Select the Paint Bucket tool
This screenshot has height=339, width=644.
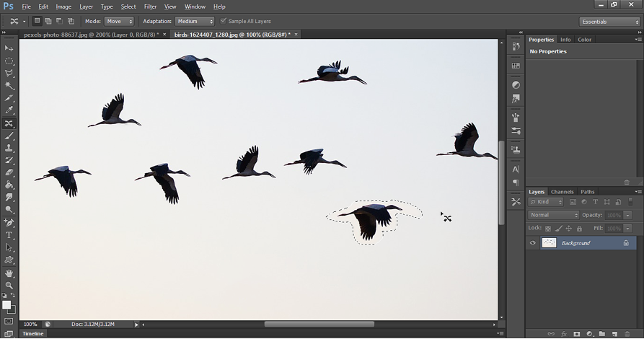point(9,185)
